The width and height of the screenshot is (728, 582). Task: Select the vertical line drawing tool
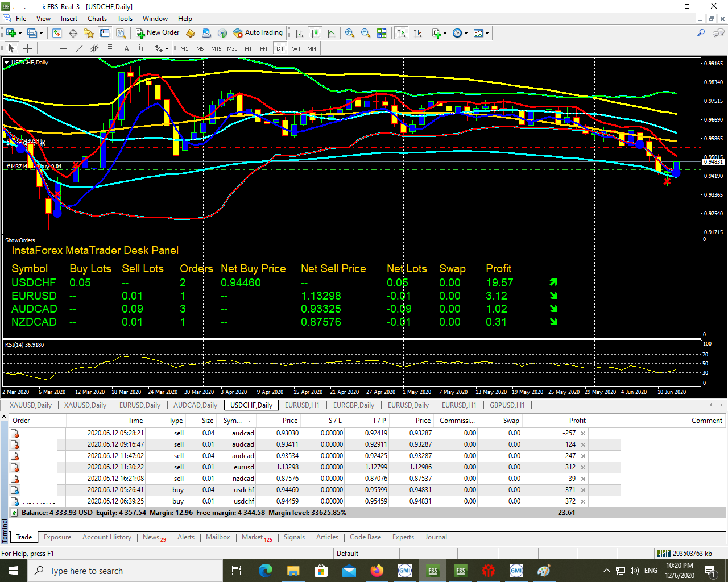(47, 48)
